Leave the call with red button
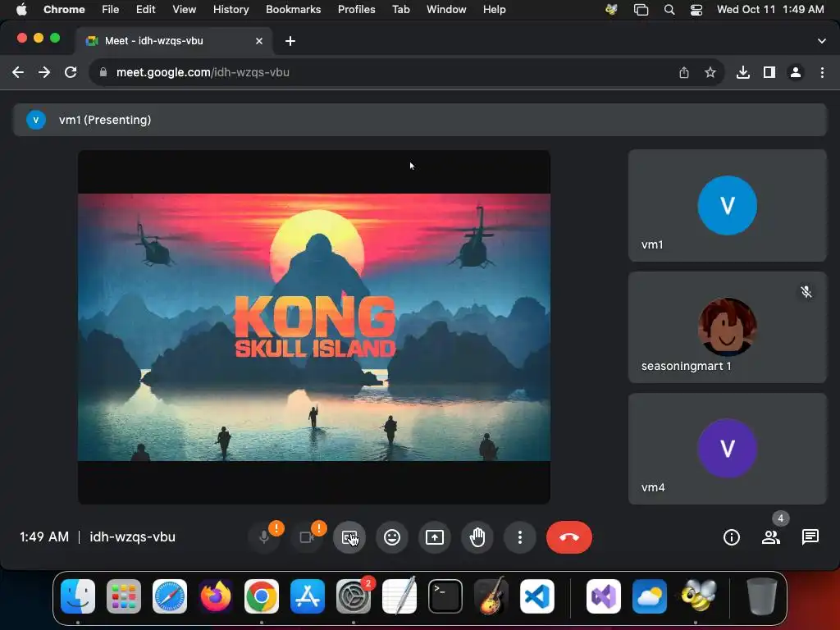Screen dimensions: 840x630 (x=569, y=537)
